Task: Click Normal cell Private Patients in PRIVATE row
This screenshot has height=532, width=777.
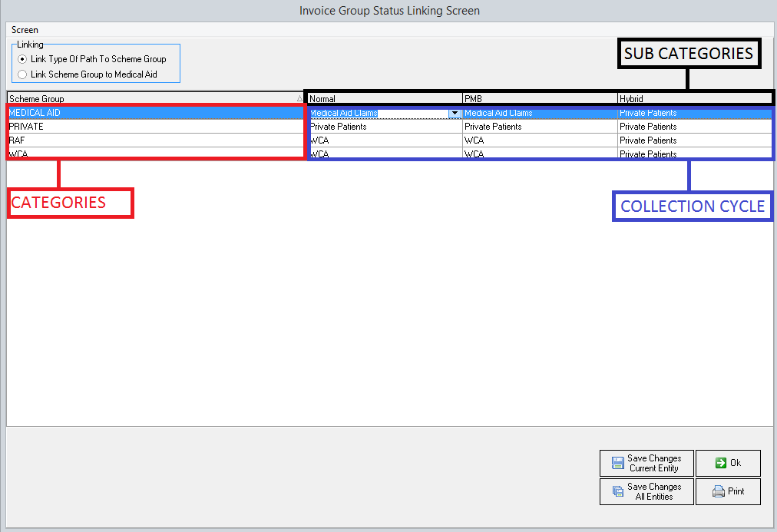Action: click(385, 127)
